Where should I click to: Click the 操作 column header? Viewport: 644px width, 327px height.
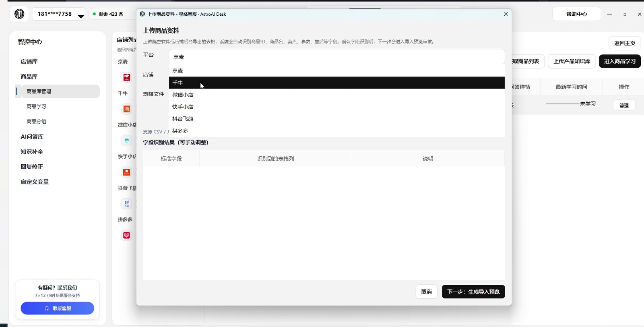[x=624, y=87]
